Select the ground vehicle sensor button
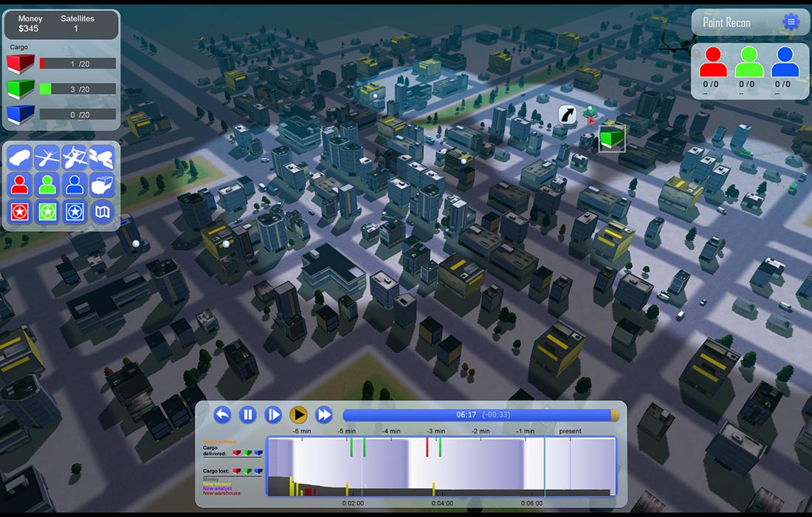Image resolution: width=812 pixels, height=517 pixels. tap(20, 157)
